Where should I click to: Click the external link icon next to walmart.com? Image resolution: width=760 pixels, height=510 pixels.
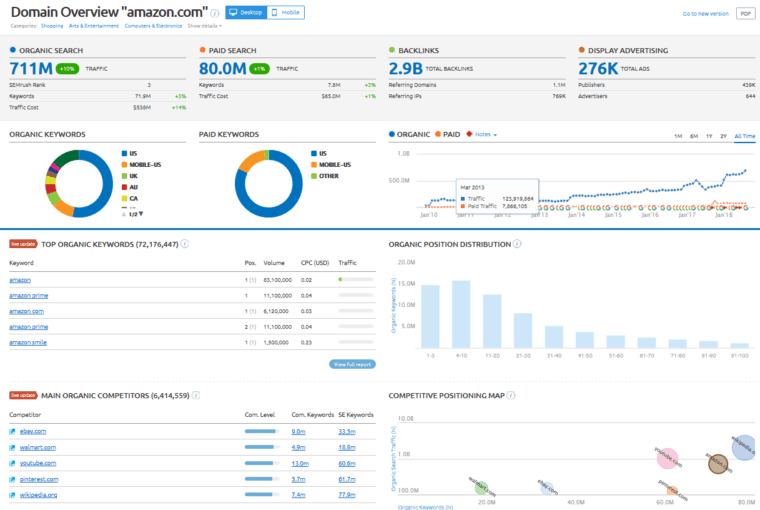[13, 447]
